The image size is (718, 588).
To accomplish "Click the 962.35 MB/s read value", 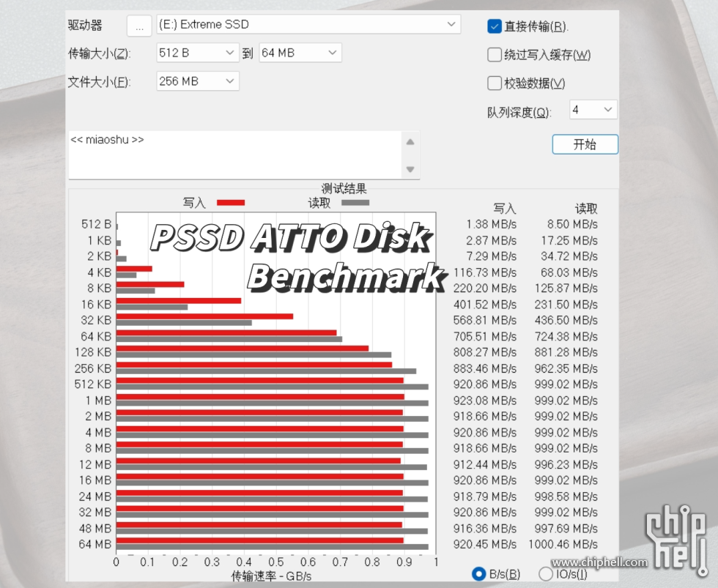I will pos(566,368).
